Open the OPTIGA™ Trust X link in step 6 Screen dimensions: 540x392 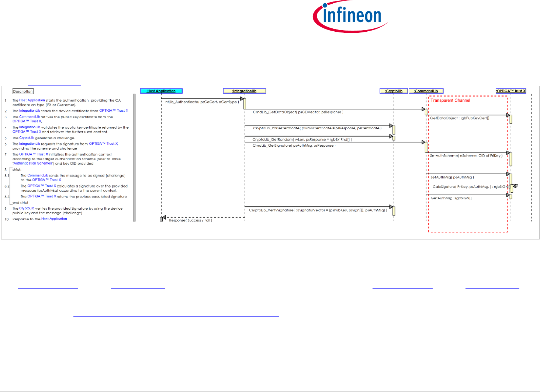pos(103,144)
